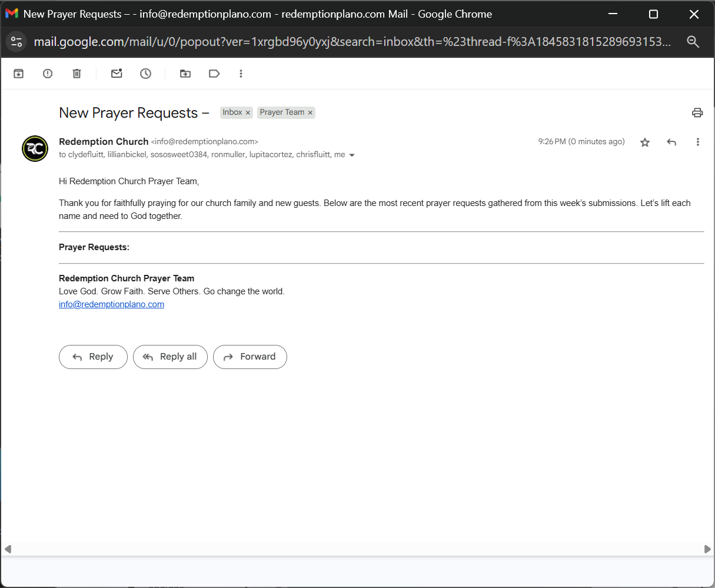Open the Labels icon in the toolbar
The height and width of the screenshot is (588, 715).
(214, 74)
